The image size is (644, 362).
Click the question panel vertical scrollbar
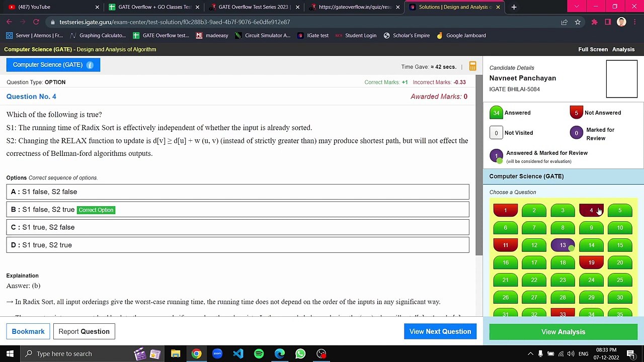479,166
